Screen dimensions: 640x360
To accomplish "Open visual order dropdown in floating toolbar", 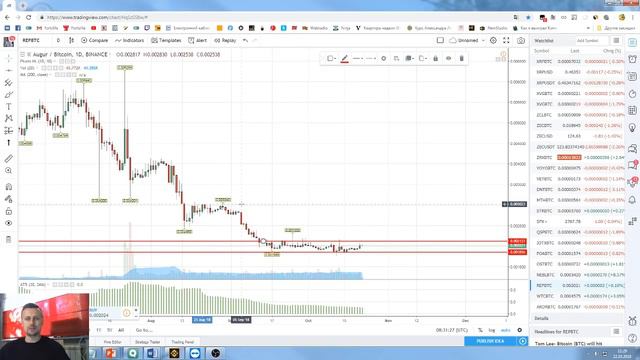I will click(409, 59).
